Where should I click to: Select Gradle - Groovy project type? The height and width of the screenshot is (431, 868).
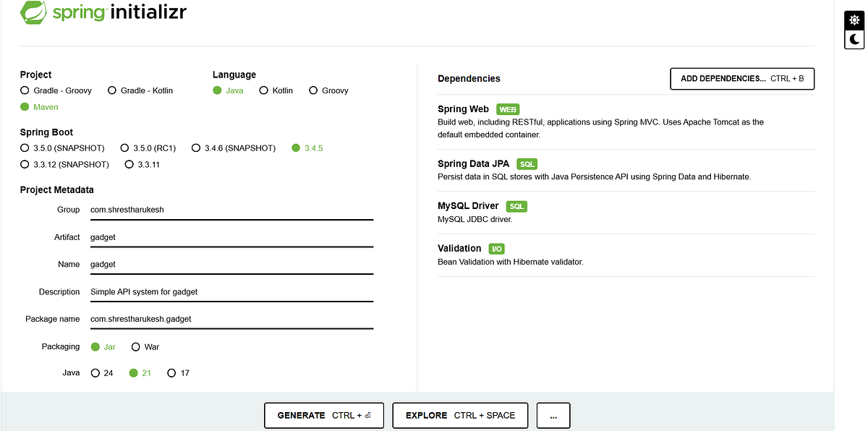(x=56, y=90)
